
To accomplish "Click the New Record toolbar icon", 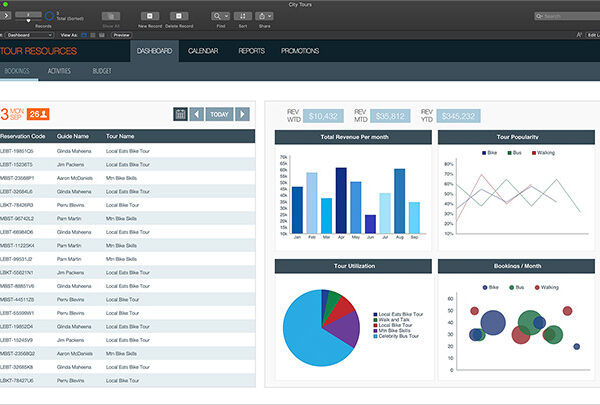I will click(148, 17).
